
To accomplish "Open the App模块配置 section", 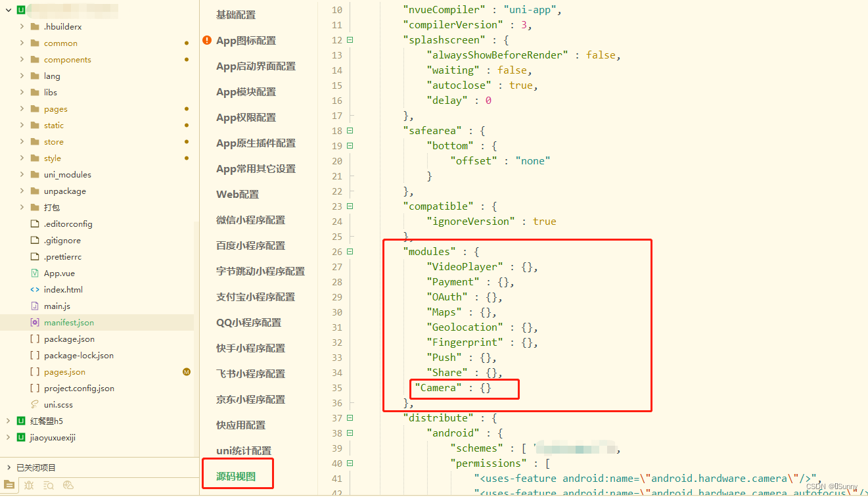I will tap(246, 92).
